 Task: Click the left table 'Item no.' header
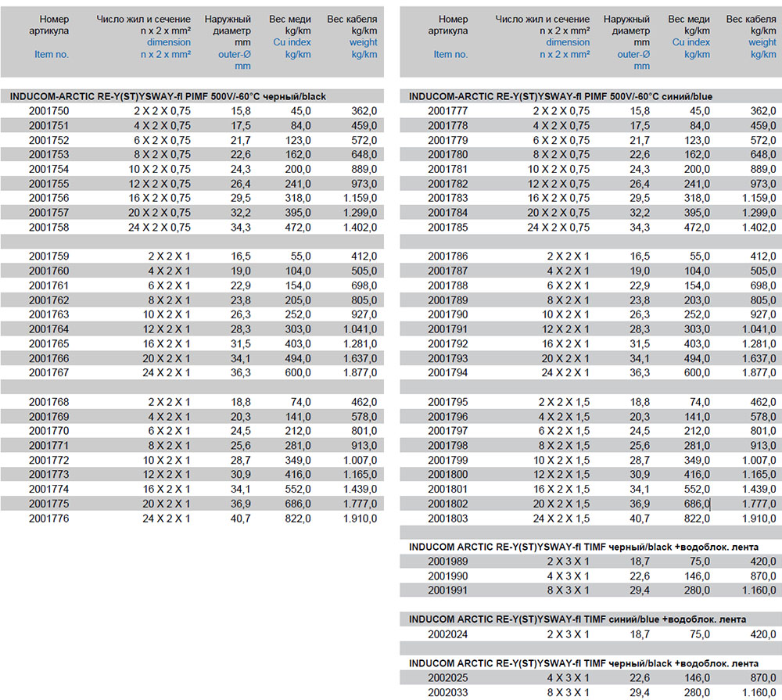(52, 55)
